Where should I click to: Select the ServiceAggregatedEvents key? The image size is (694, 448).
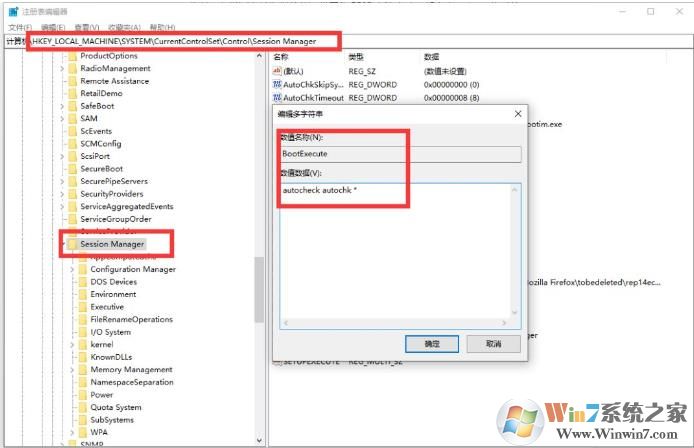point(127,207)
